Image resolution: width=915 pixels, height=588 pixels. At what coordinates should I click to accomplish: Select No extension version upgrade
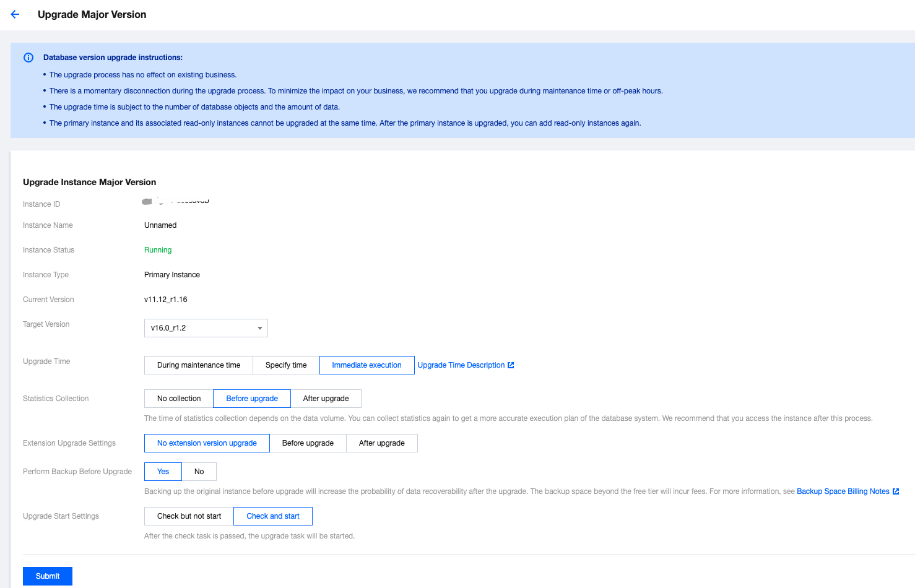pyautogui.click(x=207, y=443)
